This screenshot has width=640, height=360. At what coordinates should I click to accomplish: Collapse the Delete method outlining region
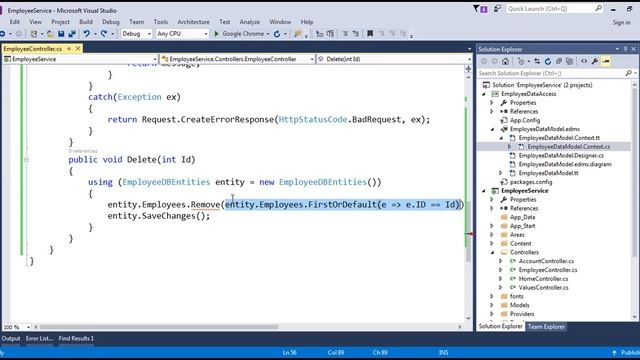(x=26, y=160)
